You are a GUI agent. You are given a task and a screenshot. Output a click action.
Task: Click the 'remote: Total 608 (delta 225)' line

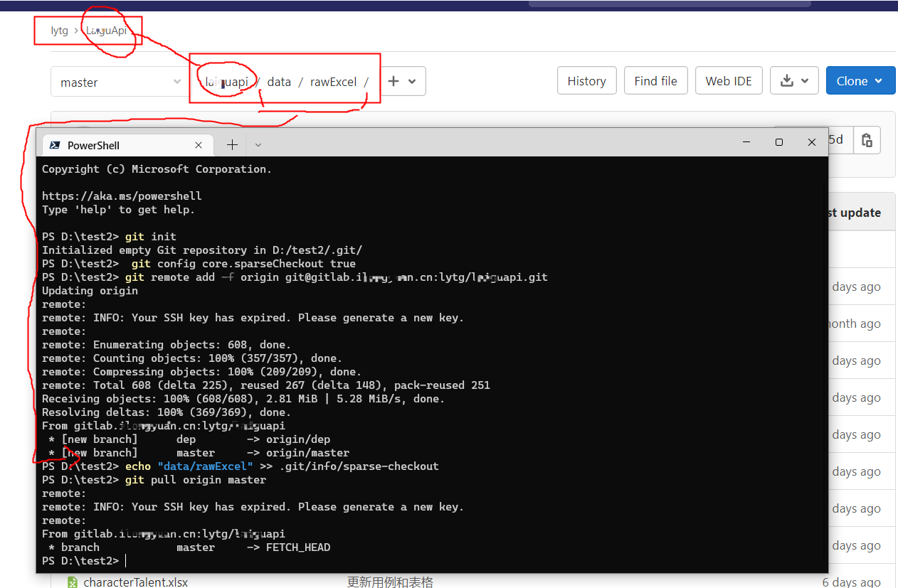pyautogui.click(x=266, y=385)
